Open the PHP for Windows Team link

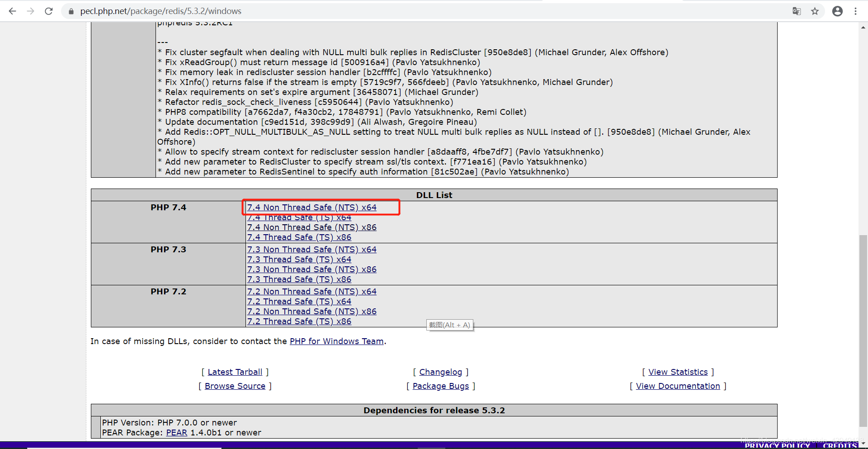337,341
